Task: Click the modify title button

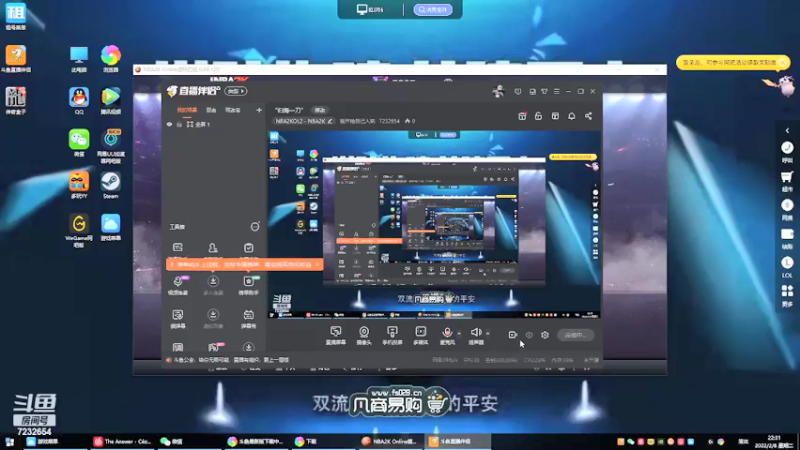Action: point(320,110)
